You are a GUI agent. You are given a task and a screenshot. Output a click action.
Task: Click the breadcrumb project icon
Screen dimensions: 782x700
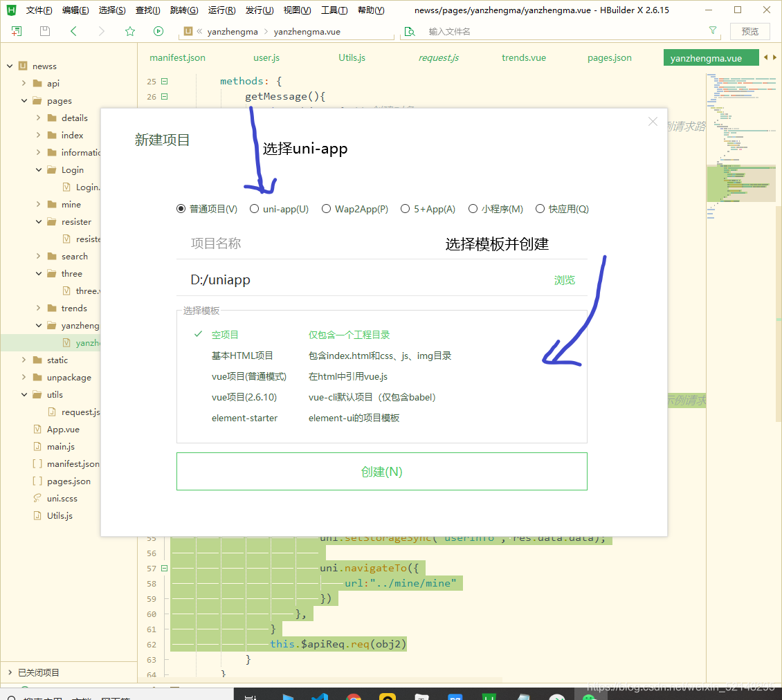[x=188, y=31]
